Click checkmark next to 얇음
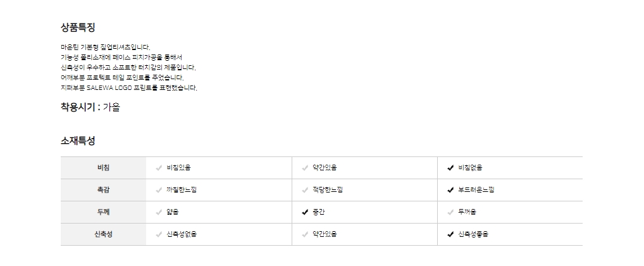 [159, 212]
